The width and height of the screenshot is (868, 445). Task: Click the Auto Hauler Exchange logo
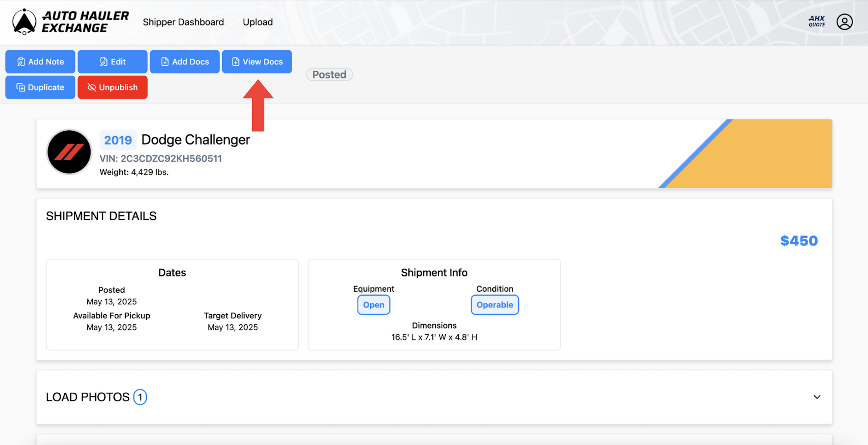(70, 22)
